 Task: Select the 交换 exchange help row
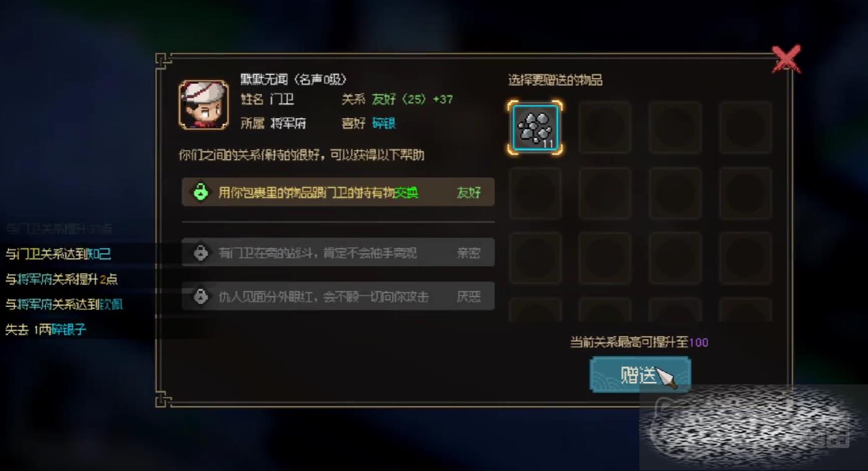tap(338, 192)
